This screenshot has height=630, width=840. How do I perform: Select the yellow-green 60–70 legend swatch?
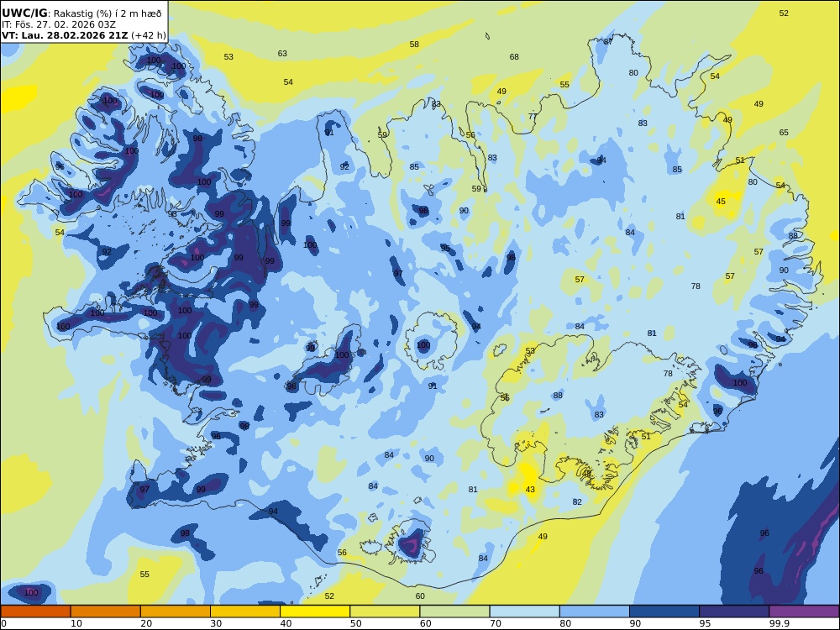(454, 612)
